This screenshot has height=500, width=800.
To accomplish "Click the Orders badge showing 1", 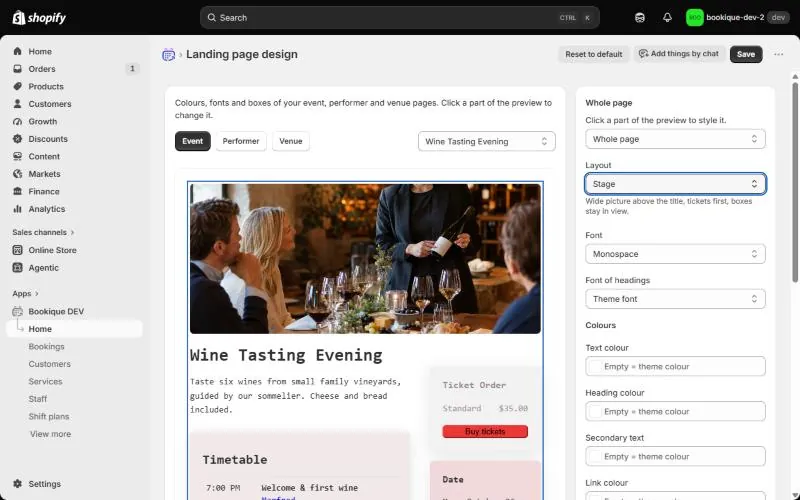I will point(132,68).
